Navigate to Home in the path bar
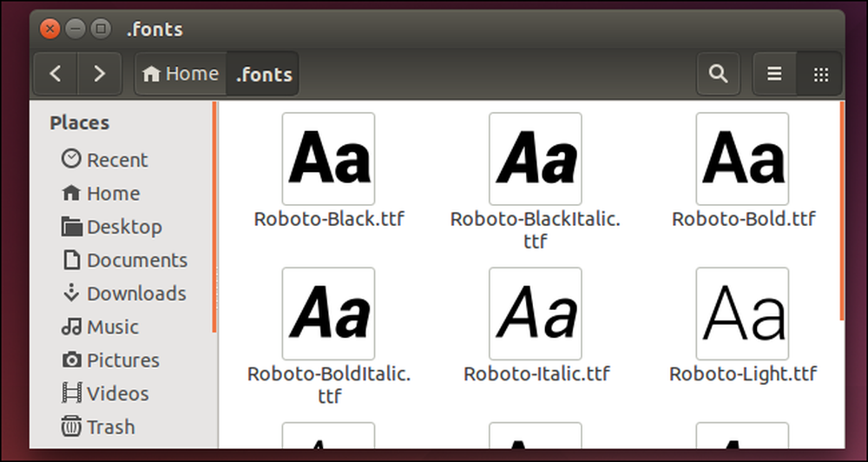Viewport: 868px width, 462px height. (x=181, y=74)
